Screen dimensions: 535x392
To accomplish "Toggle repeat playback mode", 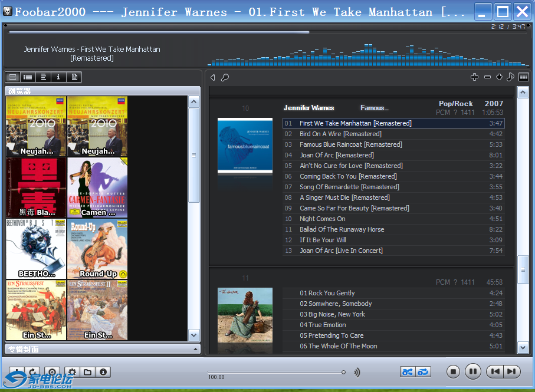I will 423,372.
